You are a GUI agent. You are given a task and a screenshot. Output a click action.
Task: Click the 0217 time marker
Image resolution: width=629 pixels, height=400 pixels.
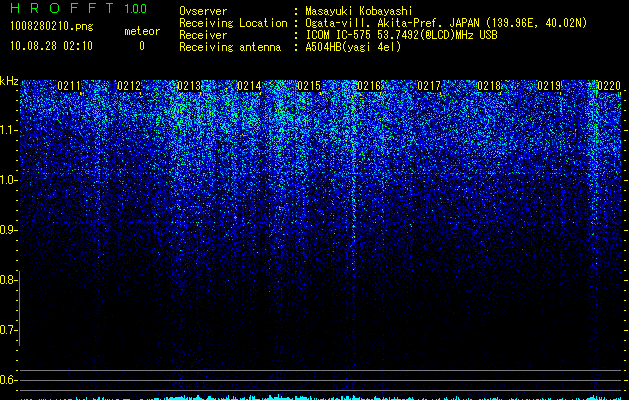pos(429,86)
